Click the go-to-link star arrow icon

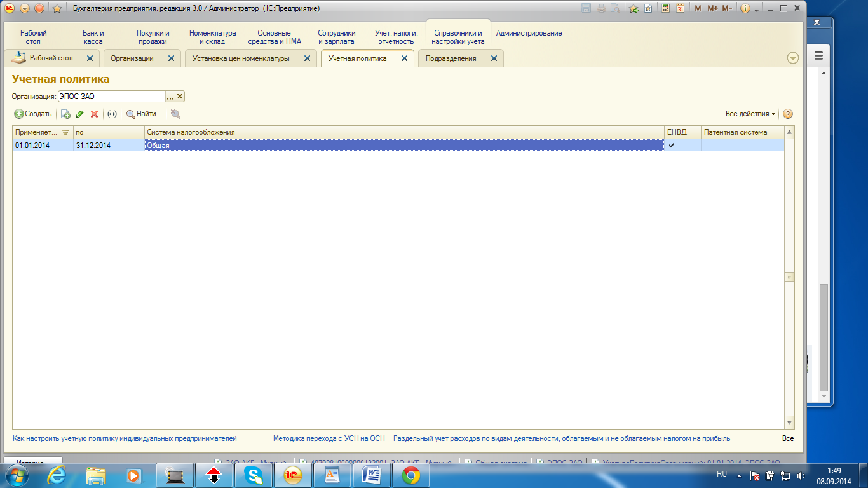point(634,9)
